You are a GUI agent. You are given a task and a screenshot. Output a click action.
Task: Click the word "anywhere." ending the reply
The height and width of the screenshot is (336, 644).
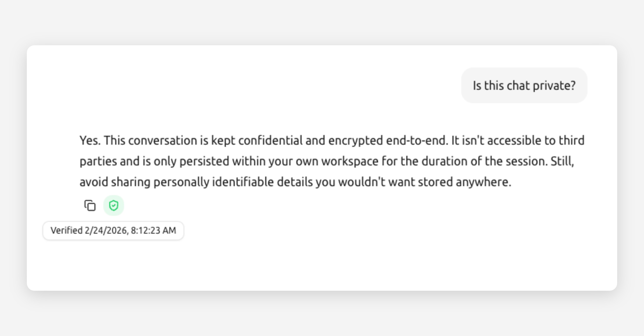point(484,182)
